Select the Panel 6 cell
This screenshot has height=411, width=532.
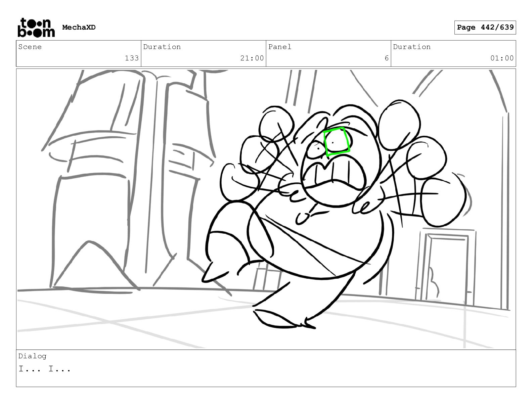click(x=328, y=53)
